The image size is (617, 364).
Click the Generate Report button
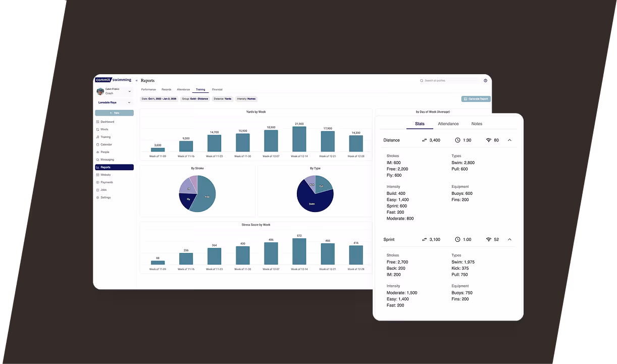tap(476, 99)
